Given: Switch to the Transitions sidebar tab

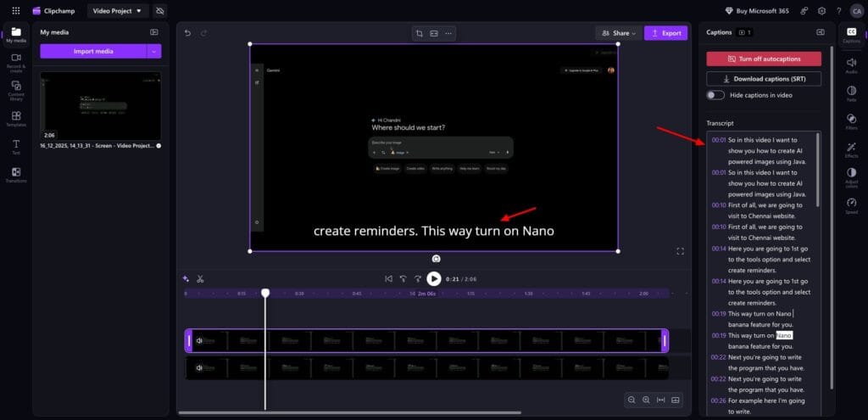Looking at the screenshot, I should (15, 175).
